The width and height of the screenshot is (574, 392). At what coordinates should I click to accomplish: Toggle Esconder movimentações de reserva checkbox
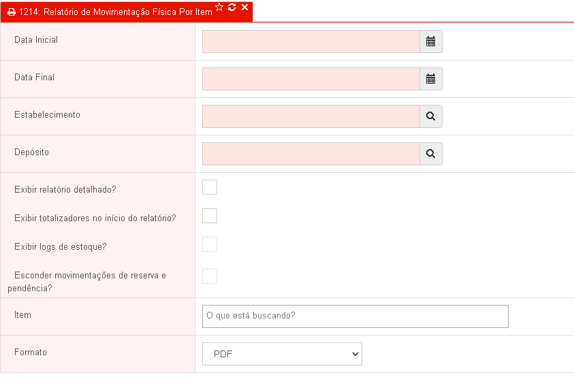[x=210, y=276]
